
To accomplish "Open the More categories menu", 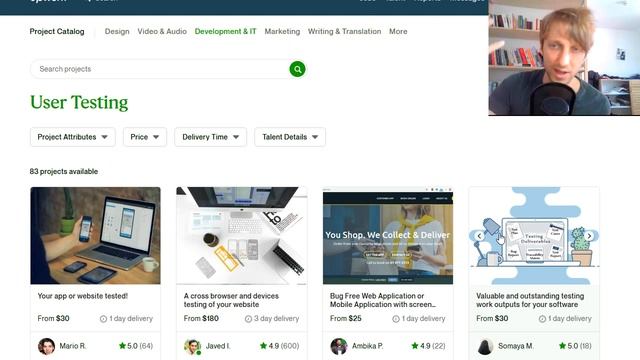I will click(x=398, y=31).
